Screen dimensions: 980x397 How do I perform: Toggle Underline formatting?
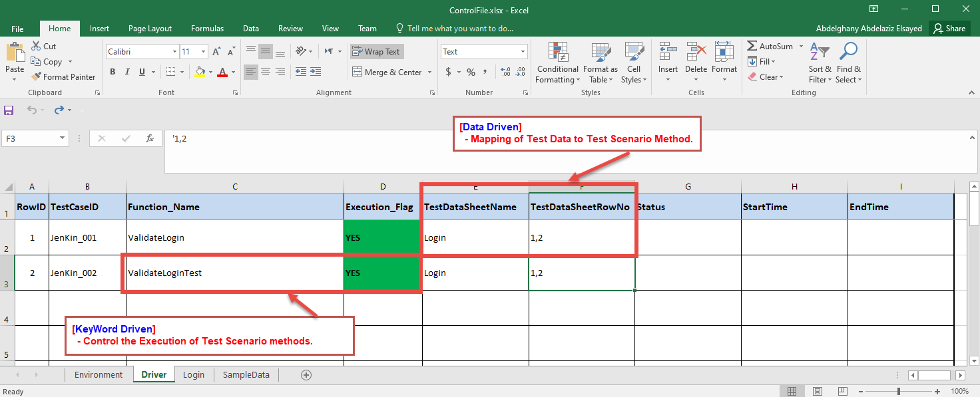tap(140, 72)
